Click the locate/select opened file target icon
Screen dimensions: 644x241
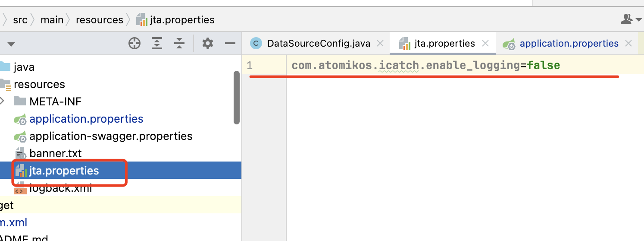point(135,43)
